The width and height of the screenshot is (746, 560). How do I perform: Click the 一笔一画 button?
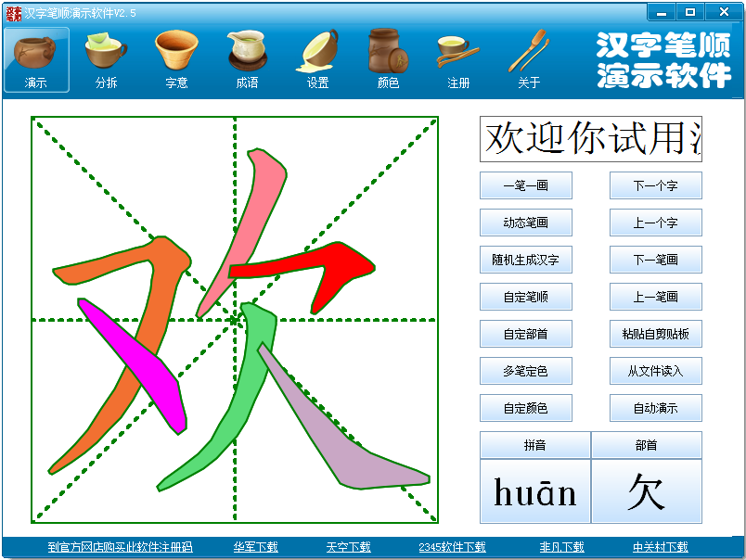[525, 185]
